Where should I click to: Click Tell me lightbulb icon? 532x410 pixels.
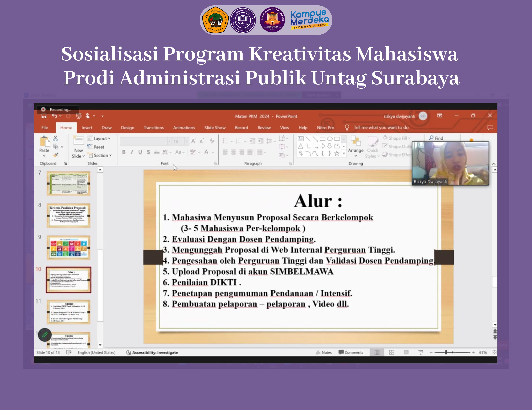347,128
